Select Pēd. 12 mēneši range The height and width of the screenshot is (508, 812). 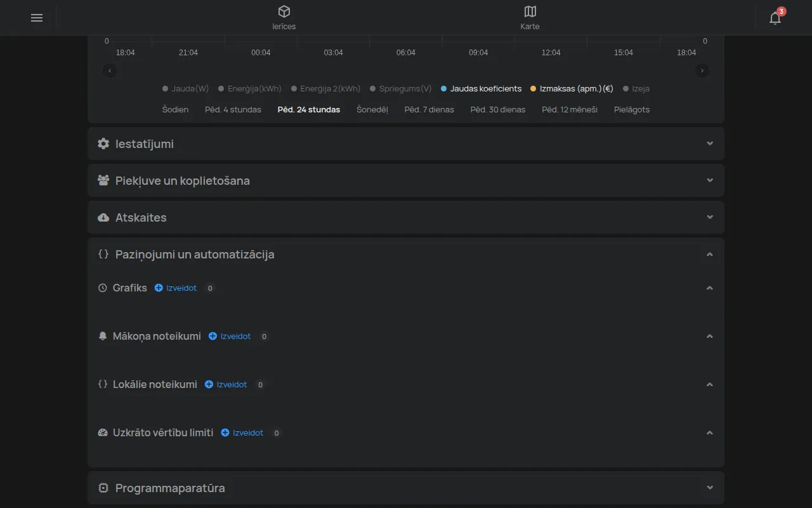(570, 109)
